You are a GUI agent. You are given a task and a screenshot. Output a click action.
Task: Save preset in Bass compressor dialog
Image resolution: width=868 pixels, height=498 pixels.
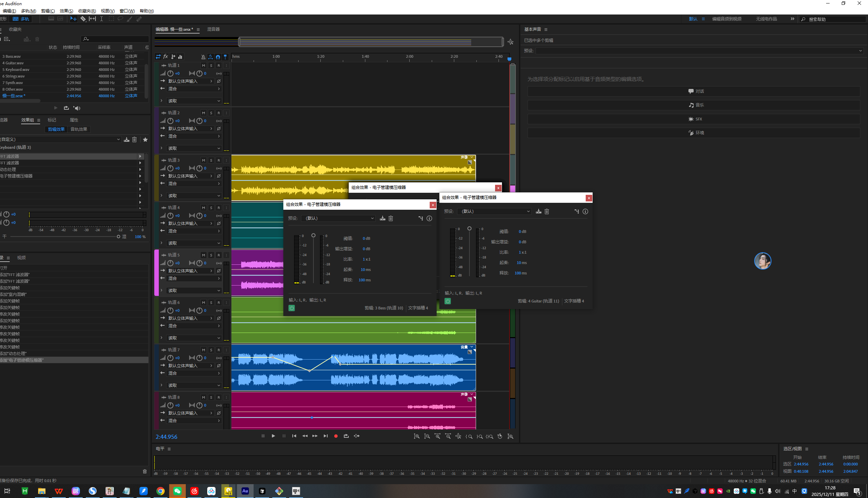coord(382,218)
